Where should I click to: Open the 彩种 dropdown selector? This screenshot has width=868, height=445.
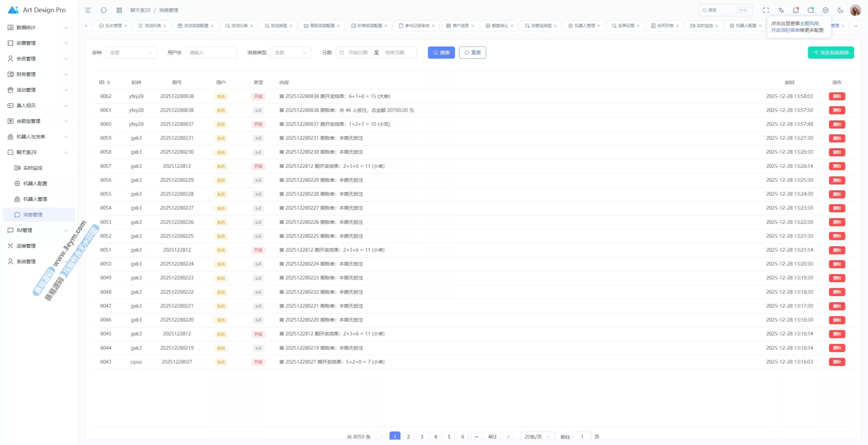[x=131, y=53]
